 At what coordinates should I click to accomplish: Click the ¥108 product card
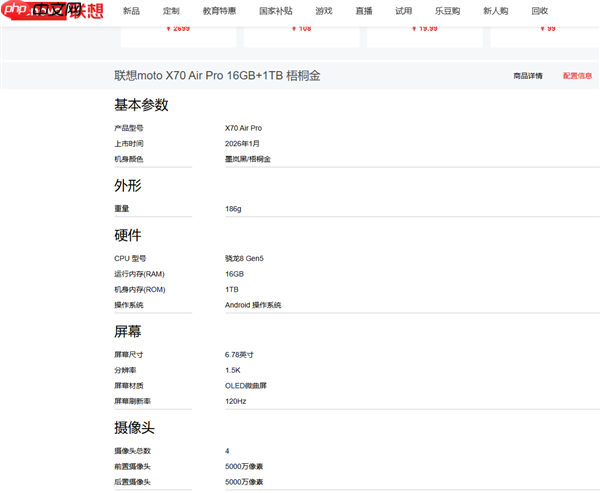[302, 37]
